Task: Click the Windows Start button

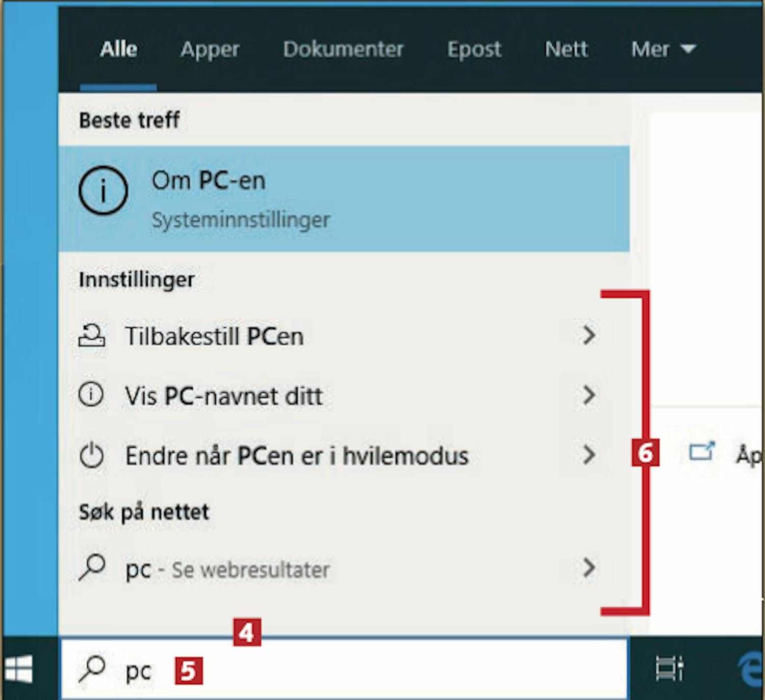Action: pyautogui.click(x=19, y=669)
